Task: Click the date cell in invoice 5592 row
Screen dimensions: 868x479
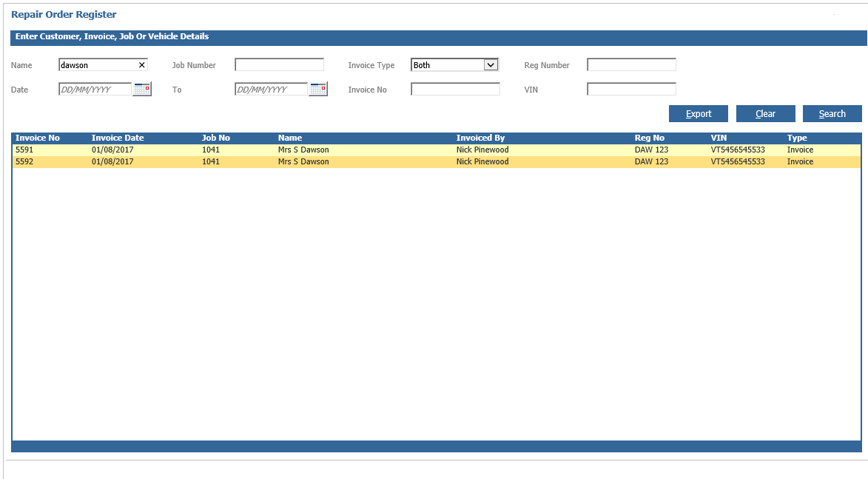Action: click(x=112, y=161)
